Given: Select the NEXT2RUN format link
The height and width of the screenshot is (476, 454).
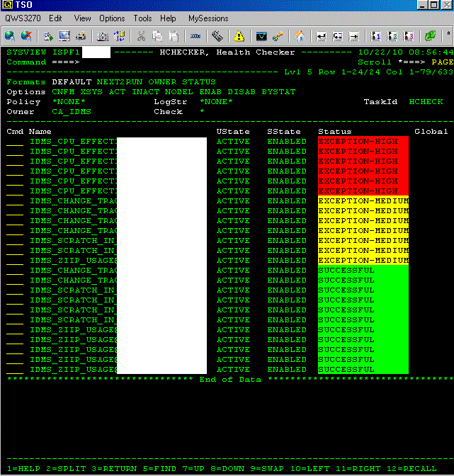Looking at the screenshot, I should pos(120,82).
